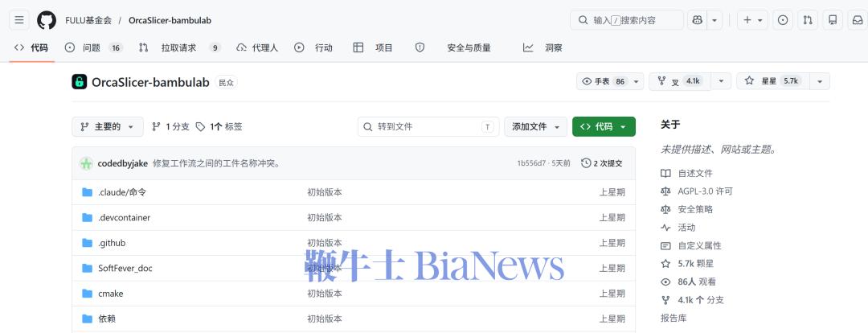Click the .github folder icon
Screen dimensions: 868x333
tap(87, 243)
